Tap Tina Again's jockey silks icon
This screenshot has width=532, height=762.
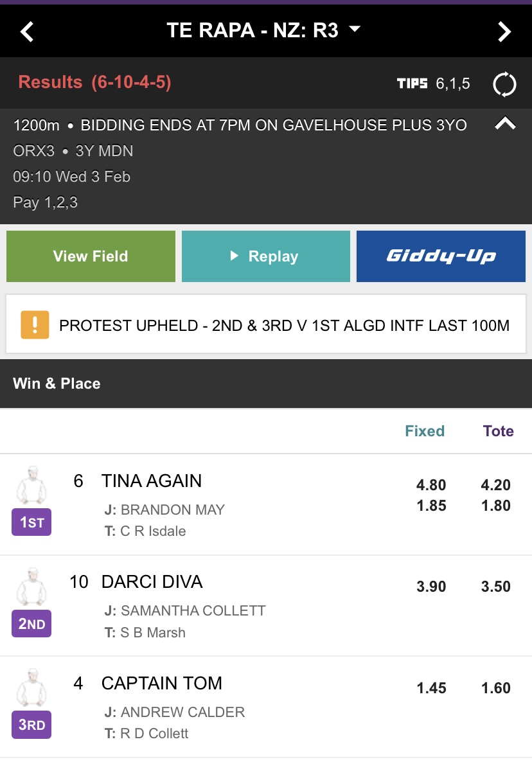pyautogui.click(x=31, y=488)
